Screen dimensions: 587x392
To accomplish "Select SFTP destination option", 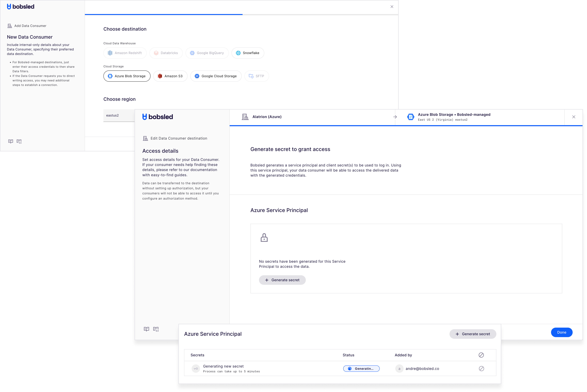I will 257,76.
